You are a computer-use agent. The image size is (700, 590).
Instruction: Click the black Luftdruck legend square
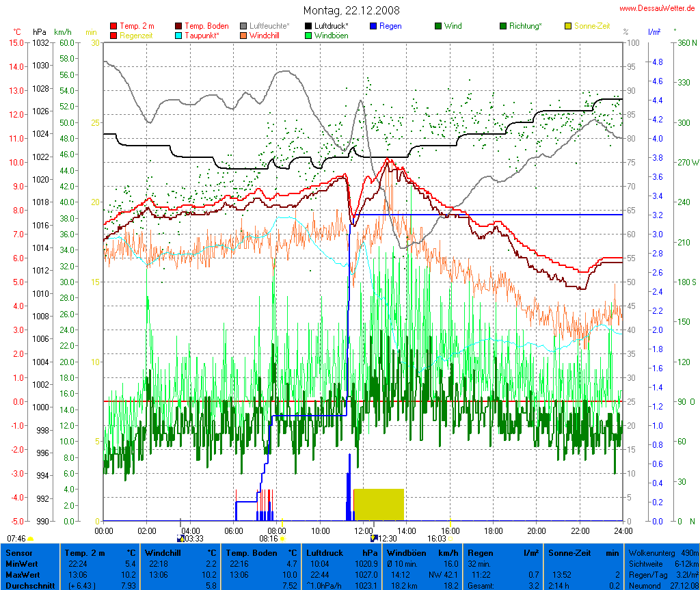coord(309,26)
